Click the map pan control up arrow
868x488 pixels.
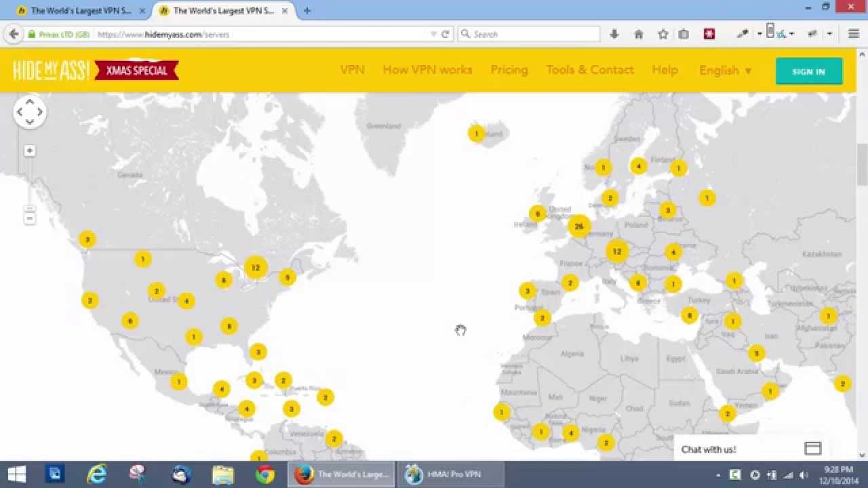click(29, 102)
